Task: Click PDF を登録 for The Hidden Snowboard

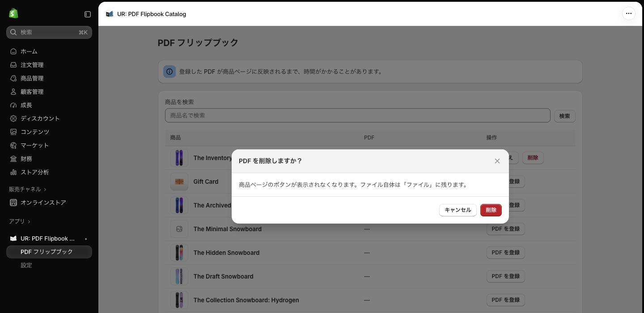Action: click(506, 253)
